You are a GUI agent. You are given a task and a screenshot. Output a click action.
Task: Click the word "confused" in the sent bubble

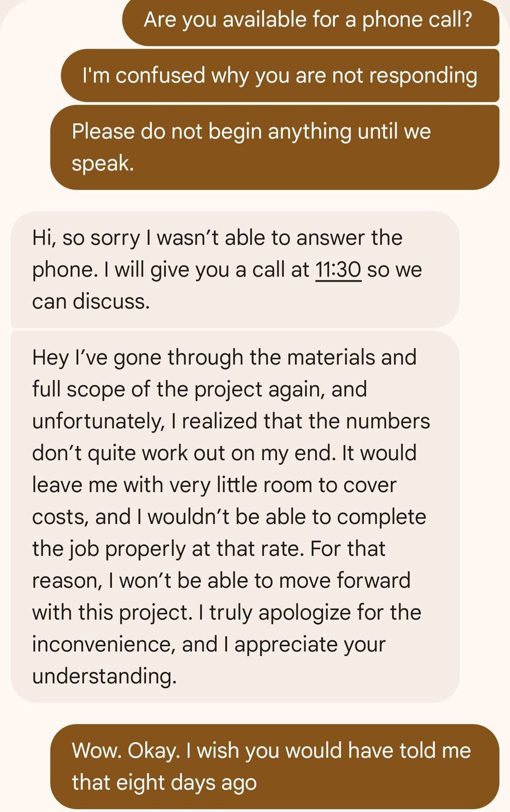tap(160, 76)
